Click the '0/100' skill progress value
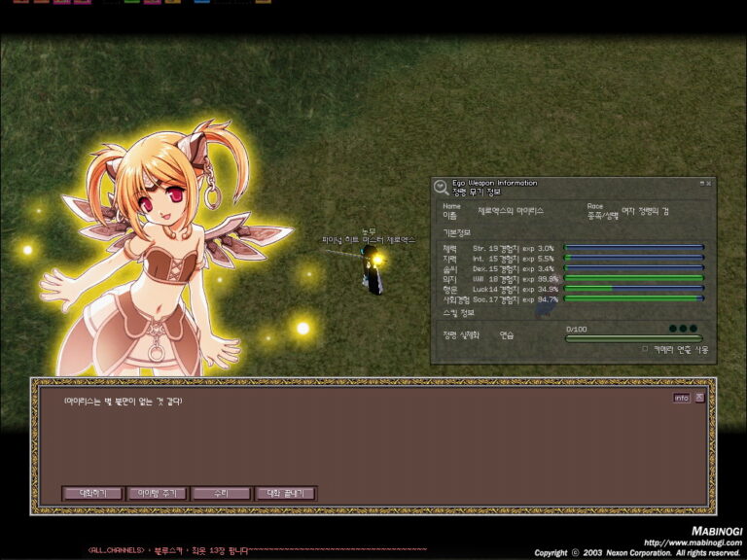Screen dimensions: 747x560 [577, 329]
